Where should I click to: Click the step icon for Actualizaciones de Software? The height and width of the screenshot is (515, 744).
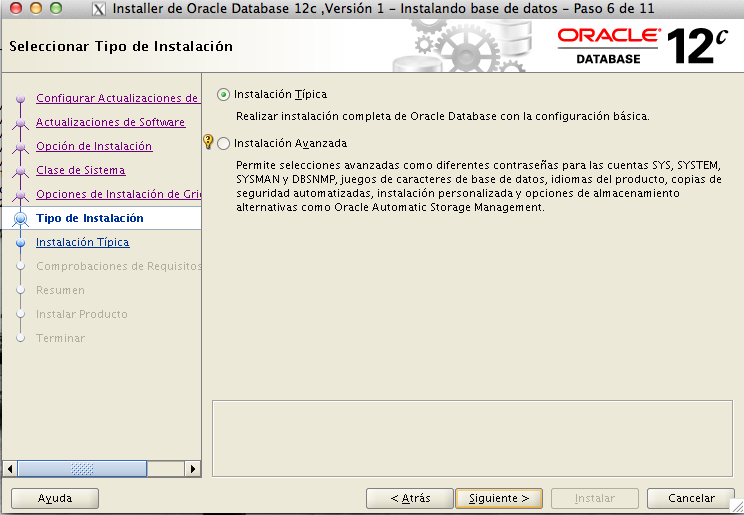[x=19, y=123]
